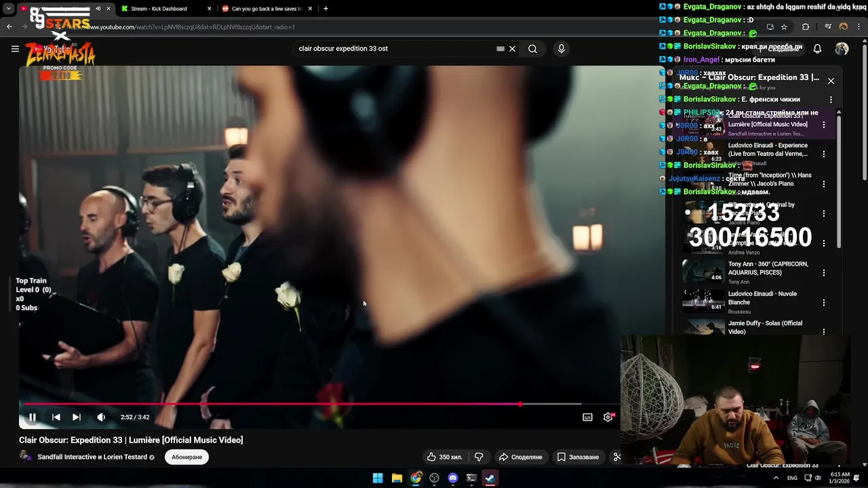Open File Explorer from taskbar

click(x=397, y=478)
